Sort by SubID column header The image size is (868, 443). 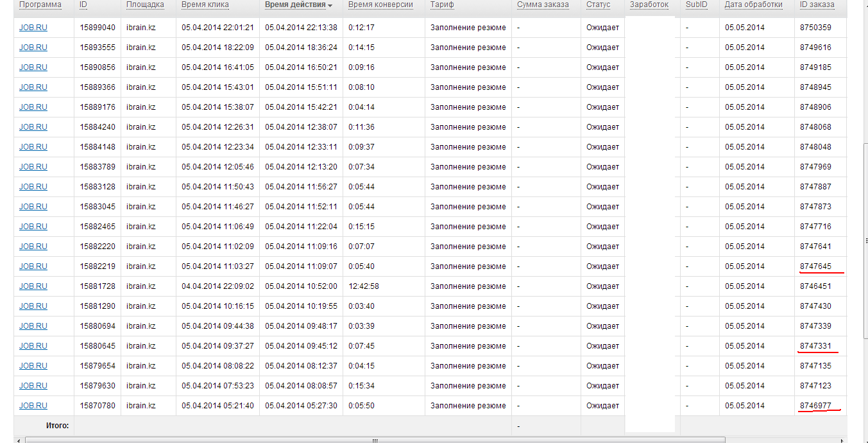[696, 4]
